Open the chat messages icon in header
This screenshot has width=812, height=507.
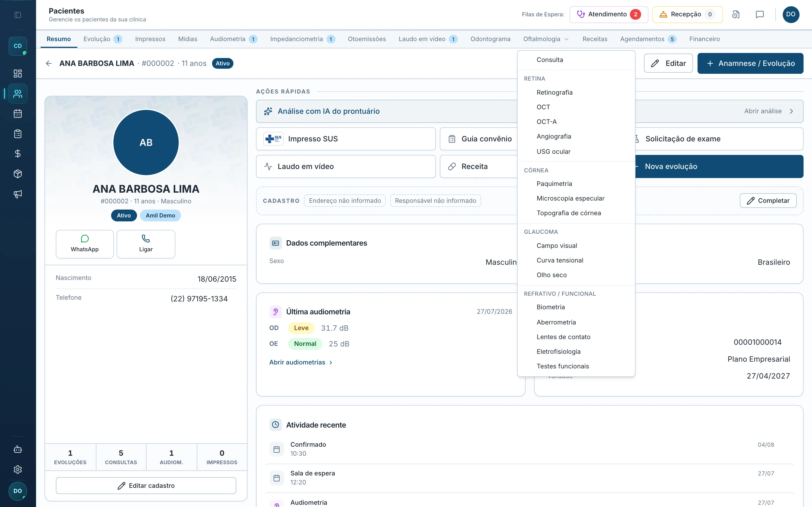click(760, 14)
